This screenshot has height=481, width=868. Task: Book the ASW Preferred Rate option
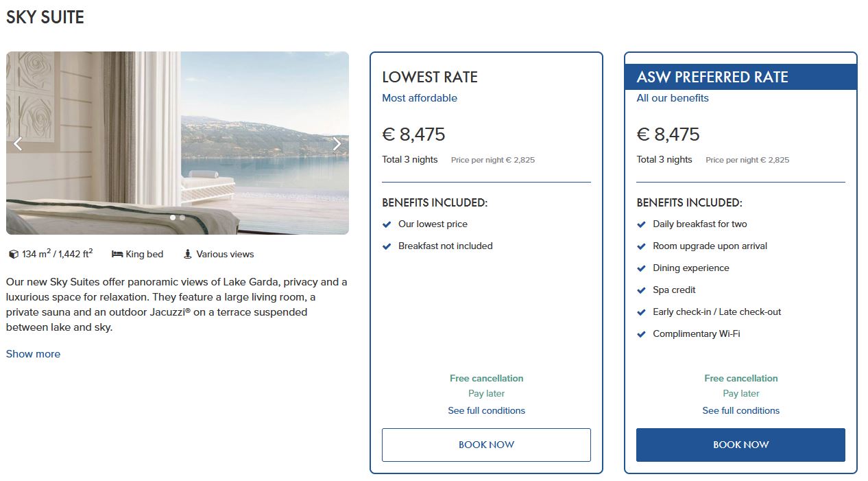click(740, 445)
